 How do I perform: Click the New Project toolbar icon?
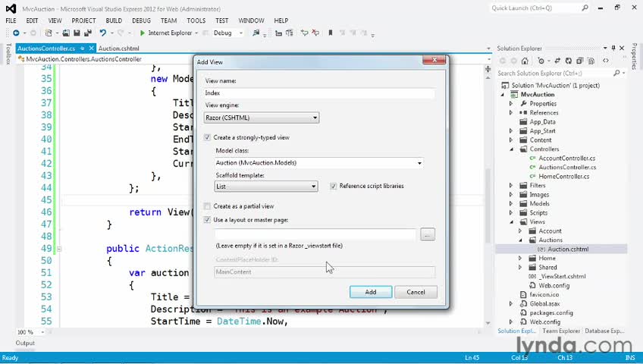pos(49,33)
